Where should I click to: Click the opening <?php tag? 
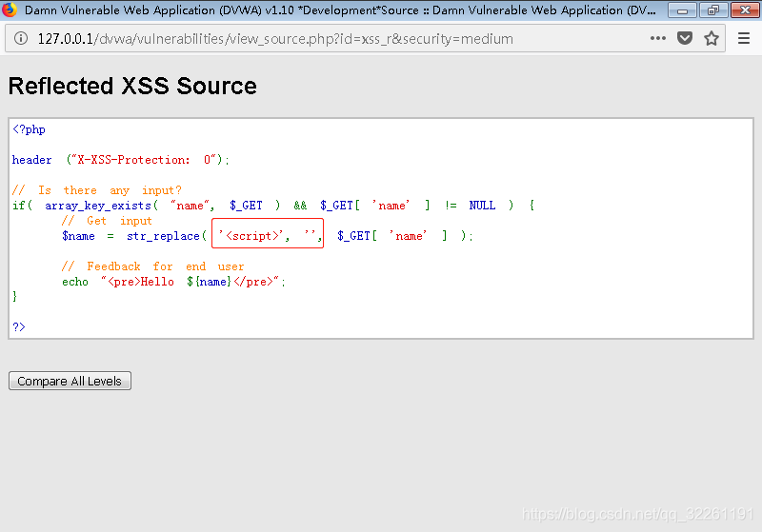coord(30,129)
